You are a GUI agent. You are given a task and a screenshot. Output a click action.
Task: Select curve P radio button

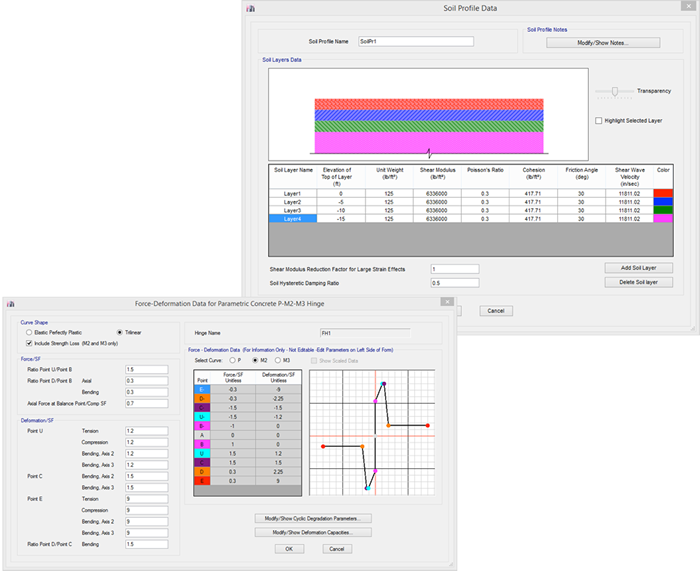point(232,360)
